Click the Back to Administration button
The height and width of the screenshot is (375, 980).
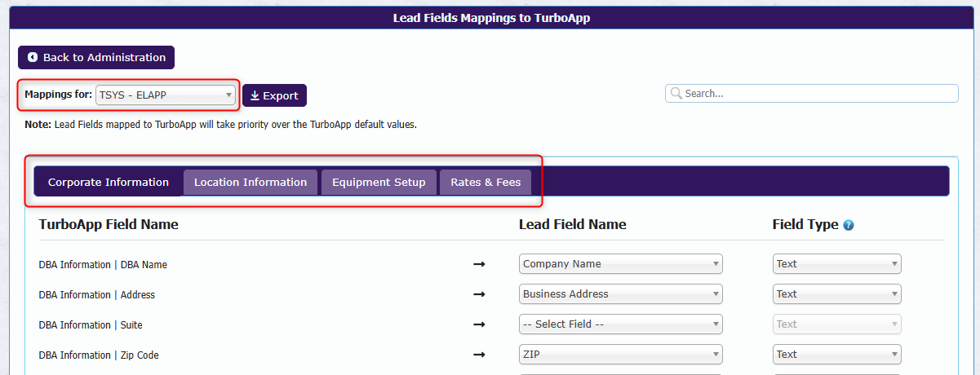[x=96, y=58]
